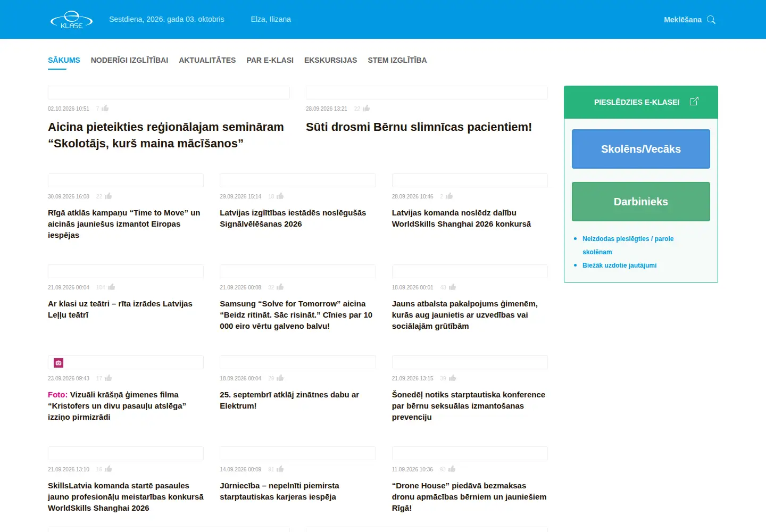Click thumbs-up on Signālvēlēšanas 2026 article
Image resolution: width=766 pixels, height=532 pixels.
[x=280, y=196]
